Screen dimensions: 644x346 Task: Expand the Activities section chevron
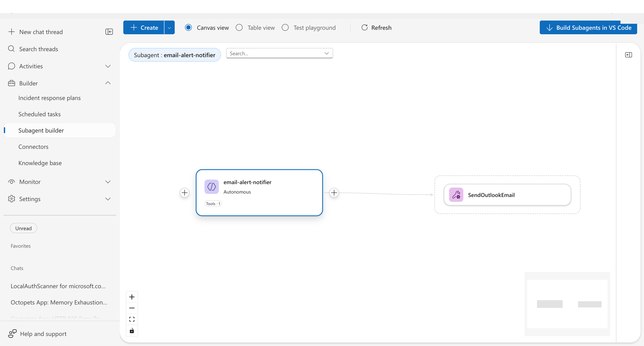108,66
